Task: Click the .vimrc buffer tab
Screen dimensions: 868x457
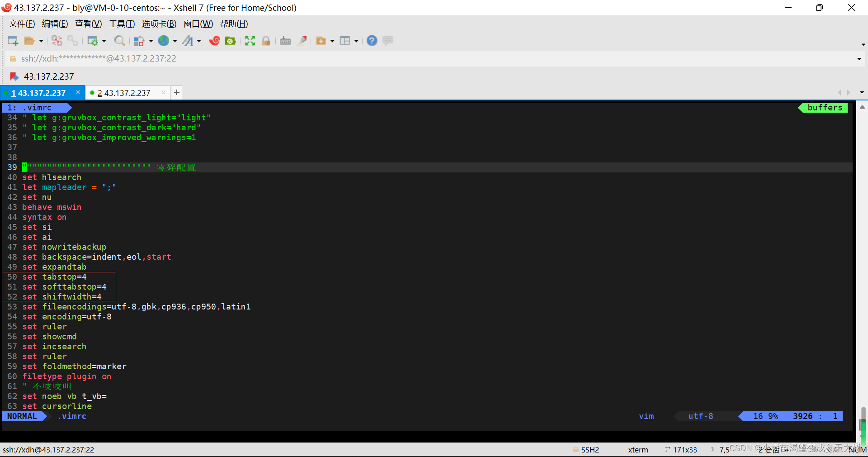Action: coord(37,108)
